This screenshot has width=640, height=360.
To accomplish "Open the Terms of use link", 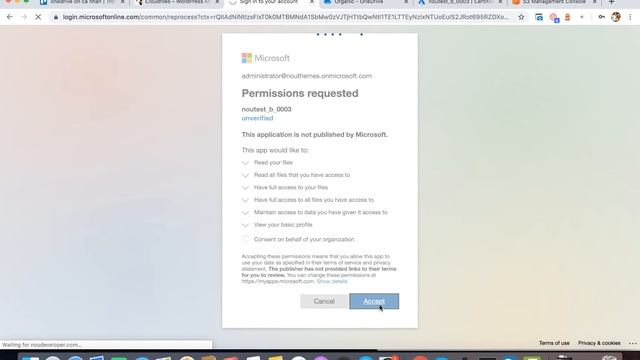I will [554, 343].
